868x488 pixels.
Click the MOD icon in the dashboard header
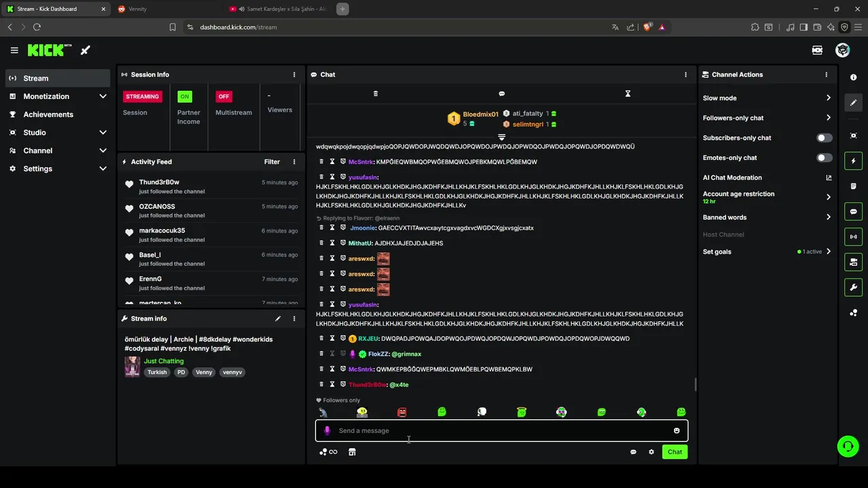(x=817, y=50)
